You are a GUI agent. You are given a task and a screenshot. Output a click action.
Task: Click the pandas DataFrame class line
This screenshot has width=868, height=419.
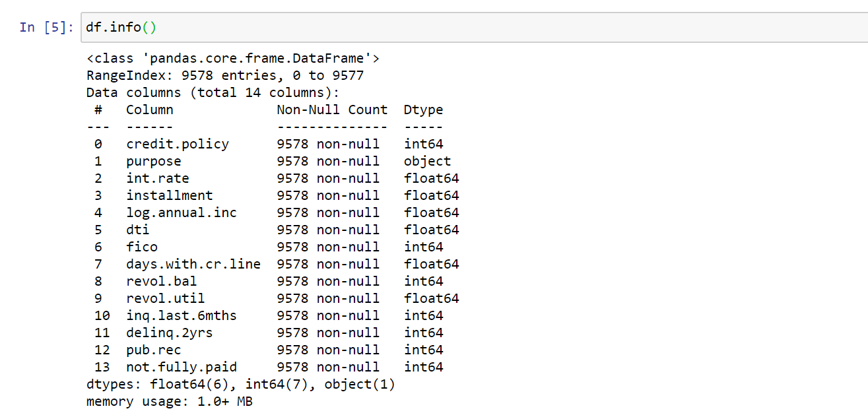233,59
